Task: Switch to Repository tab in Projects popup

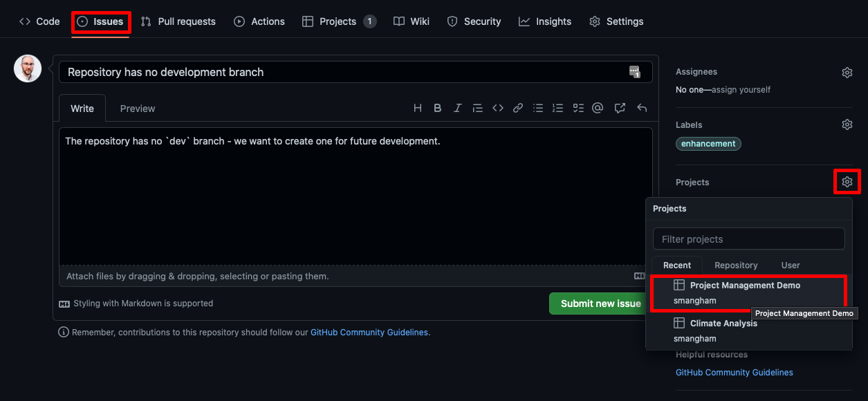Action: point(736,265)
